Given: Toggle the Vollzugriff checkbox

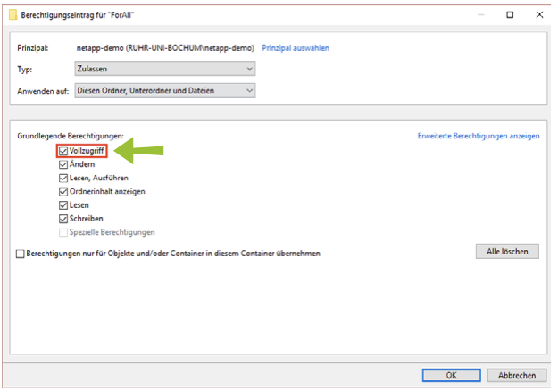Looking at the screenshot, I should (63, 151).
